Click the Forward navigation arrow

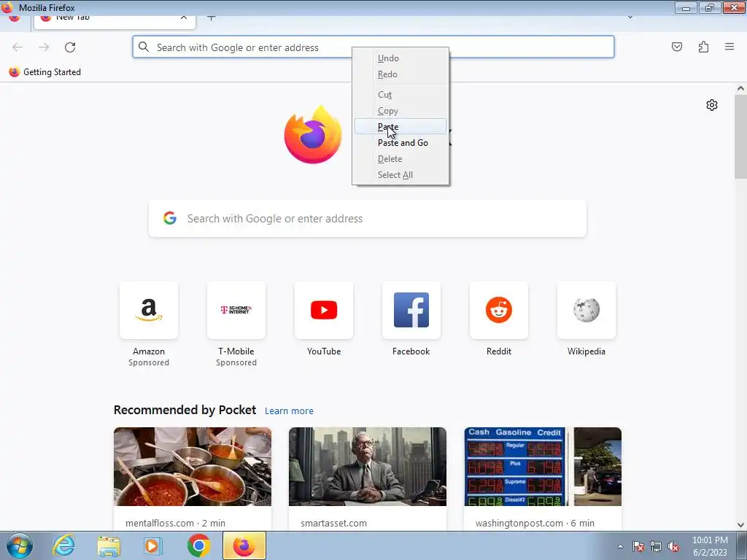[44, 47]
